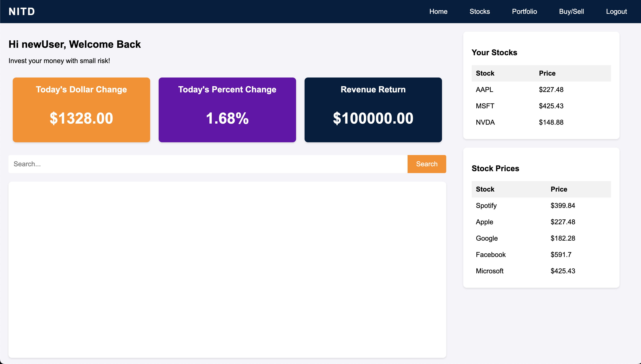Image resolution: width=641 pixels, height=364 pixels.
Task: Click the NITD logo
Action: pos(22,11)
